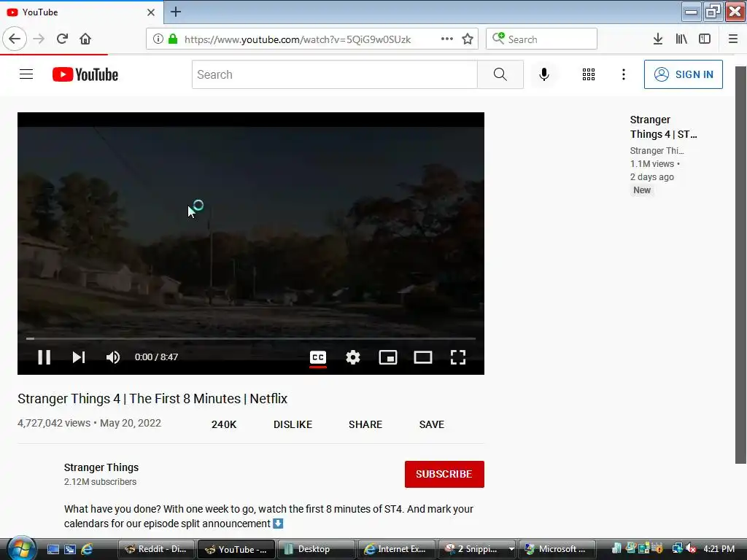Go to YouTube home via logo
This screenshot has height=560, width=747.
85,74
